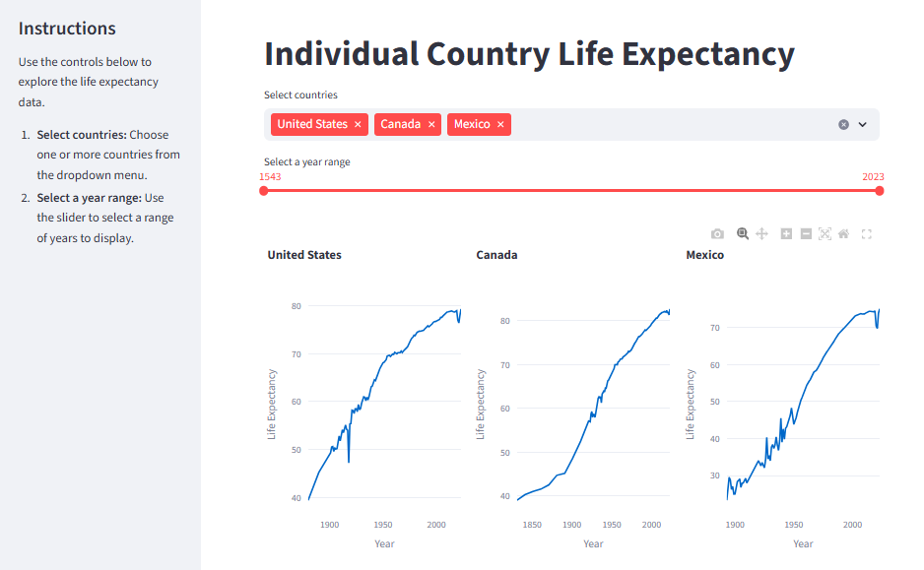924x570 pixels.
Task: Click the Zoom in plus icon
Action: click(x=786, y=233)
